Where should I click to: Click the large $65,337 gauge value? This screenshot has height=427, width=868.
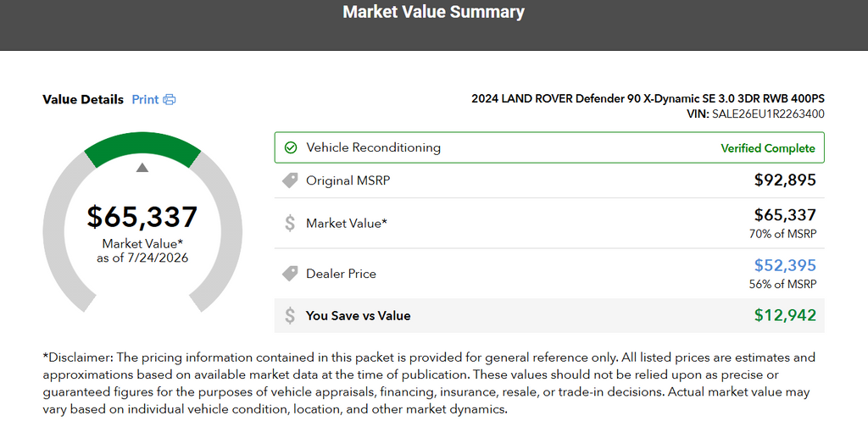tap(142, 217)
